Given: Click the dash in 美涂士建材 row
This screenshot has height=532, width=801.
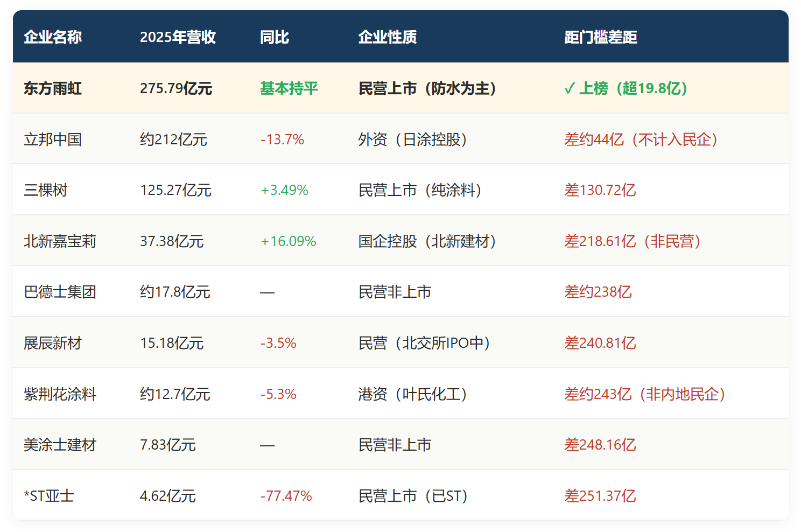Looking at the screenshot, I should 268,445.
